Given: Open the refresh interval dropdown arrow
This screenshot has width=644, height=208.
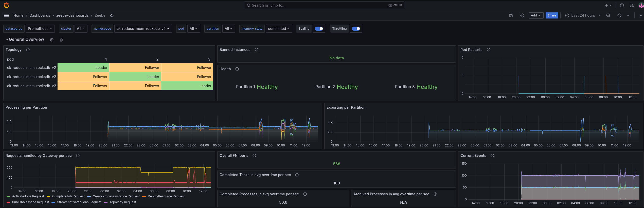Looking at the screenshot, I should click(628, 15).
